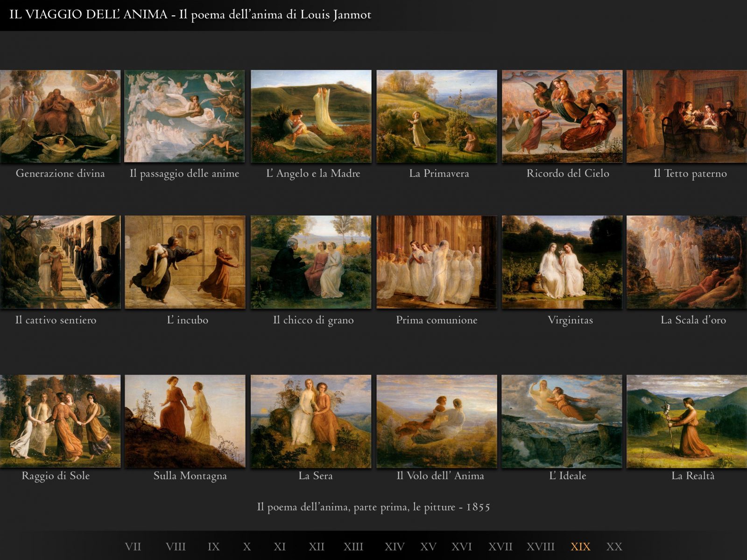747x560 pixels.
Task: Jump to page XIV
Action: (395, 546)
